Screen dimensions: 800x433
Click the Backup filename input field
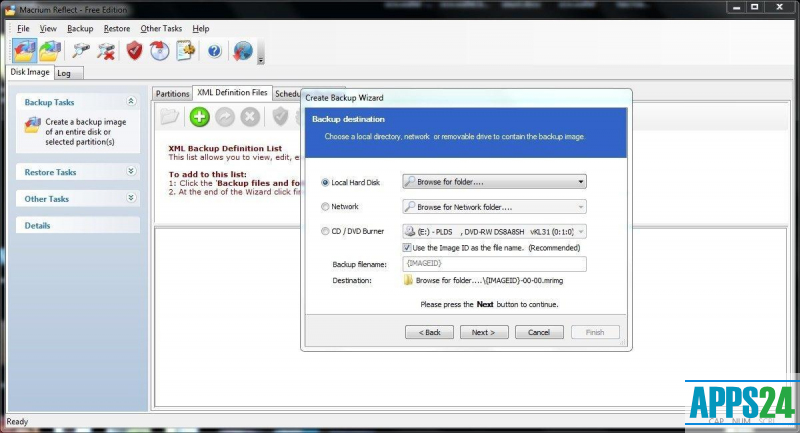493,264
